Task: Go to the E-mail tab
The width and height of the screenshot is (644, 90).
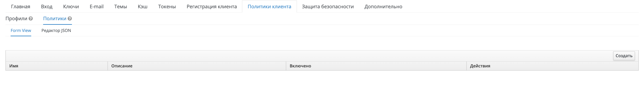Action: pos(96,7)
